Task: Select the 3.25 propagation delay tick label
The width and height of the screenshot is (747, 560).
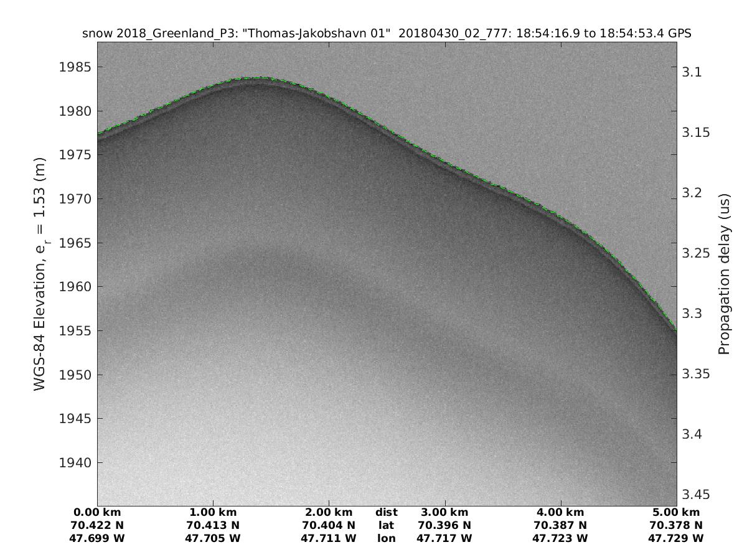Action: (x=695, y=253)
